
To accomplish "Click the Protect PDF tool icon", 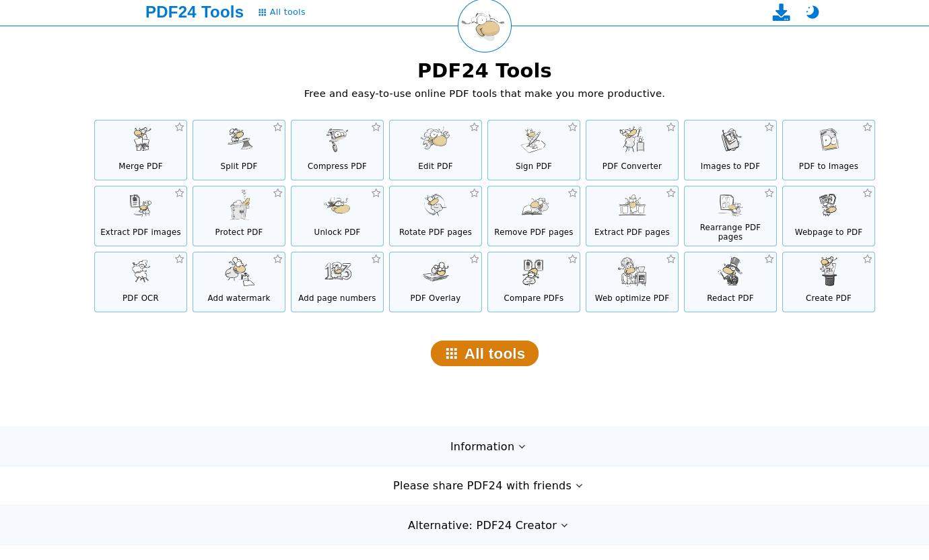I will pyautogui.click(x=239, y=205).
